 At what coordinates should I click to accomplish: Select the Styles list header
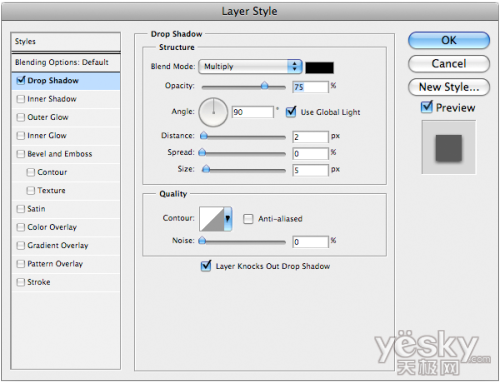[66, 42]
